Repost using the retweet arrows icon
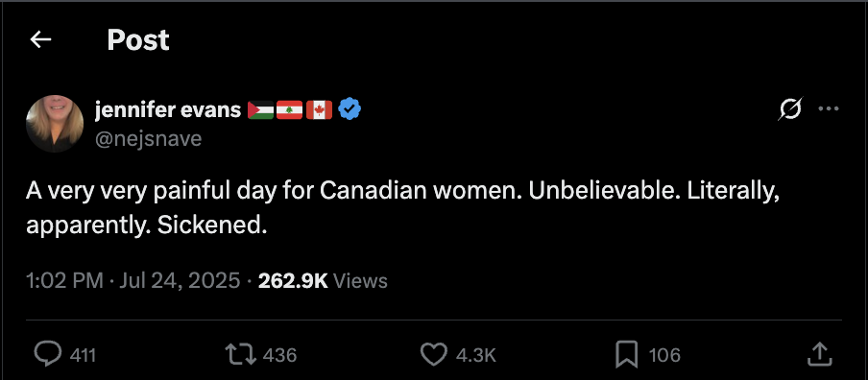The image size is (868, 380). (241, 354)
